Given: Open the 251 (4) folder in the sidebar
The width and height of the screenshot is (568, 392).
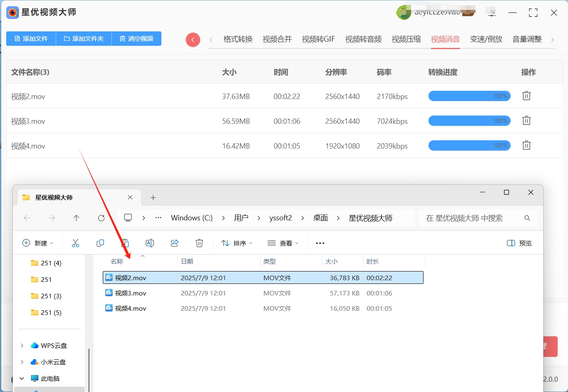Looking at the screenshot, I should point(46,263).
